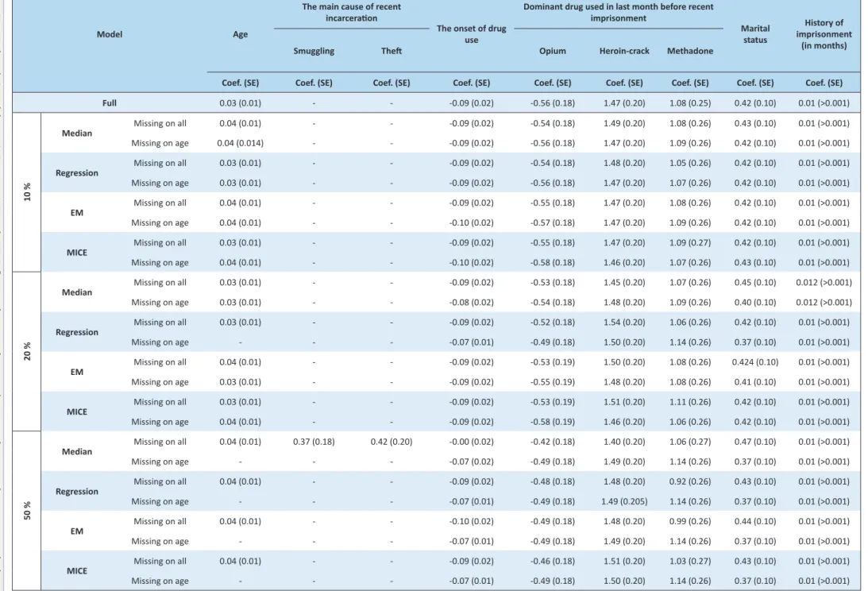Select the "-0.08 (0.02)" onset of drug use cell

pos(471,302)
